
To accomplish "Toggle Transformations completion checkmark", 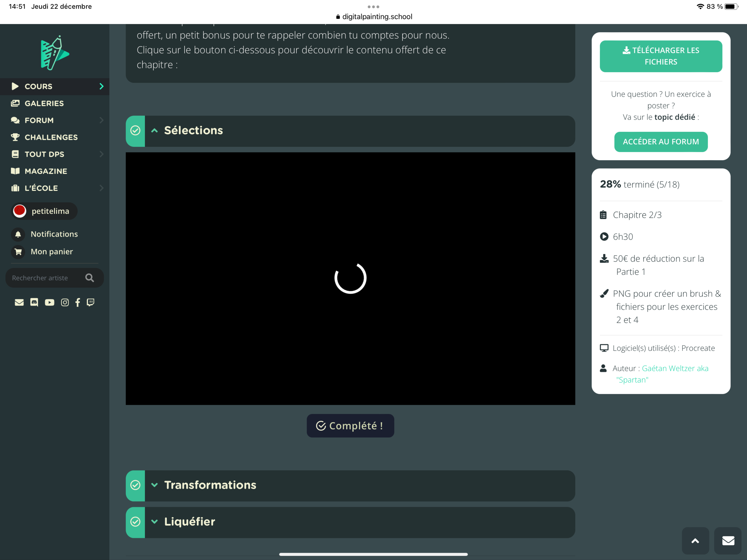I will pos(135,485).
